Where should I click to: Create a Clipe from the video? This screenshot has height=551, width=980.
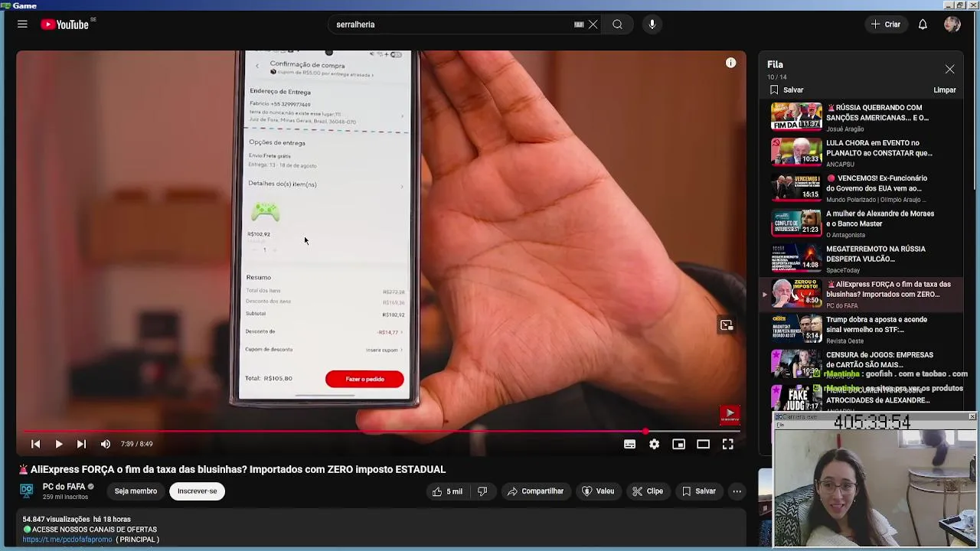[648, 491]
